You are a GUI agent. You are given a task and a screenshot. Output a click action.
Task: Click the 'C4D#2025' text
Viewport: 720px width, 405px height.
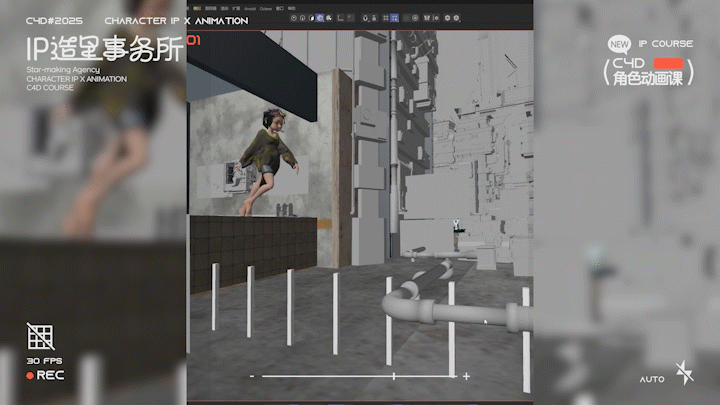(54, 21)
